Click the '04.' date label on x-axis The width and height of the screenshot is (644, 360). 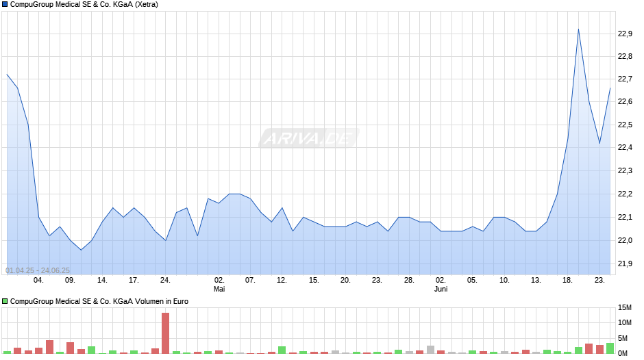coord(38,281)
